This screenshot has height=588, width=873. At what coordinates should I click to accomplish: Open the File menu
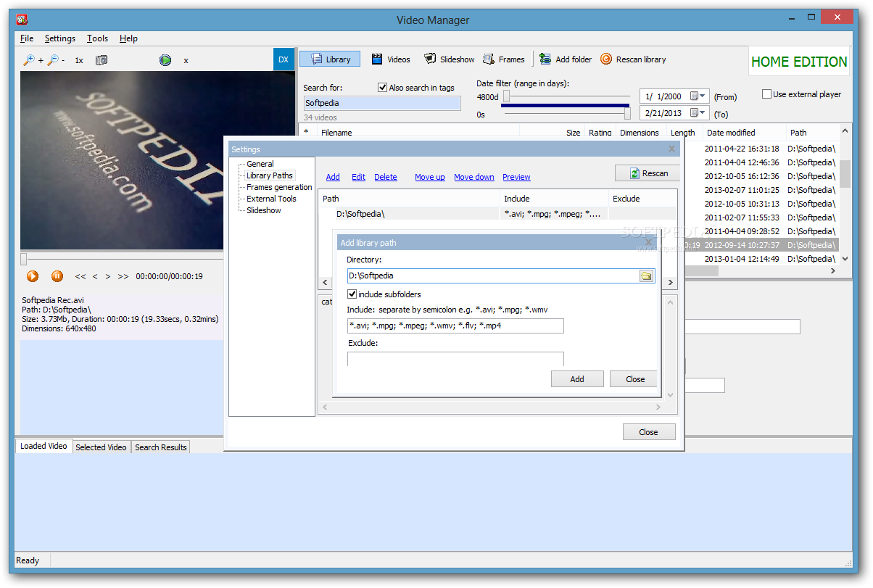point(27,38)
